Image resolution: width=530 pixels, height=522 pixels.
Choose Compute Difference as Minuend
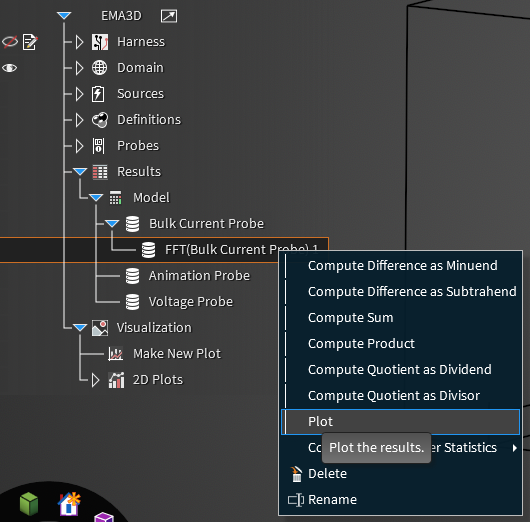click(400, 266)
